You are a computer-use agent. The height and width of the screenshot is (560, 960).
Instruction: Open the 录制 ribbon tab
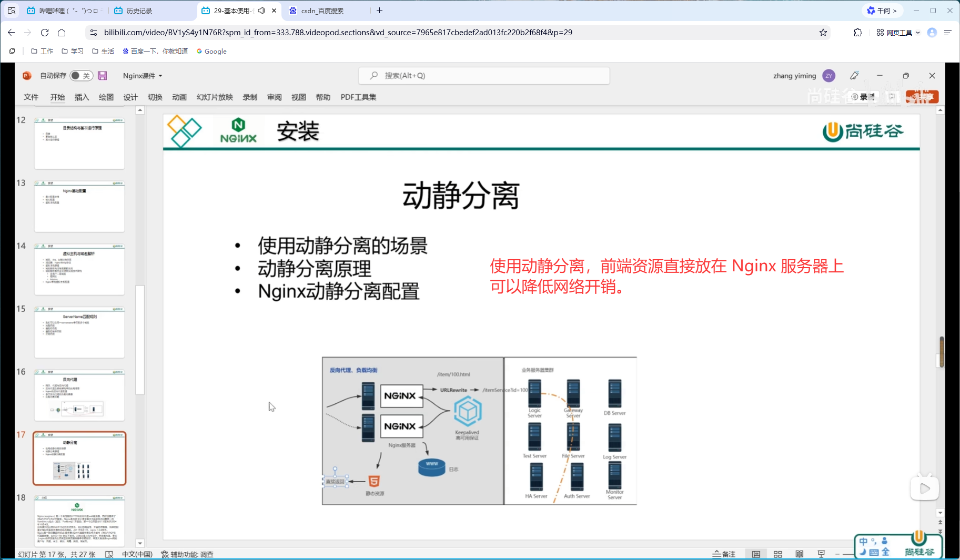point(250,97)
